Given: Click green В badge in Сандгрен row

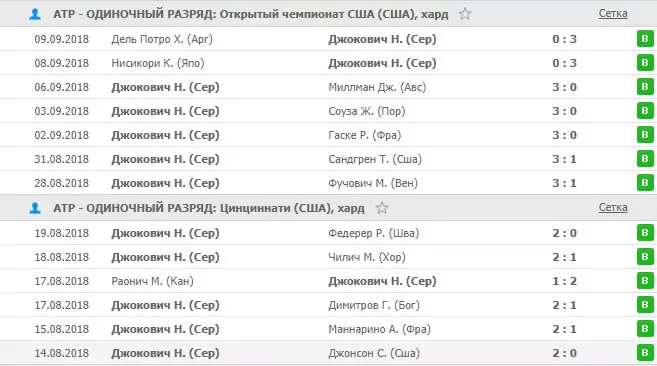Looking at the screenshot, I should (x=645, y=158).
